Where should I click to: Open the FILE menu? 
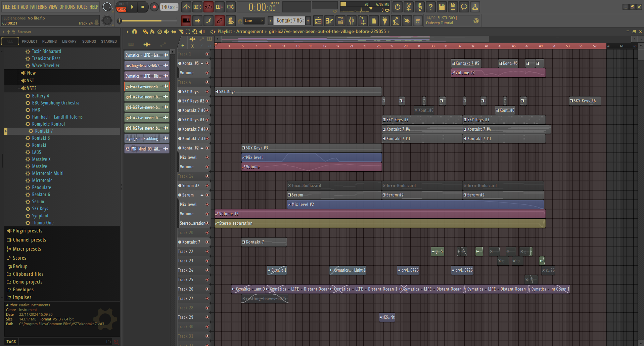click(6, 7)
